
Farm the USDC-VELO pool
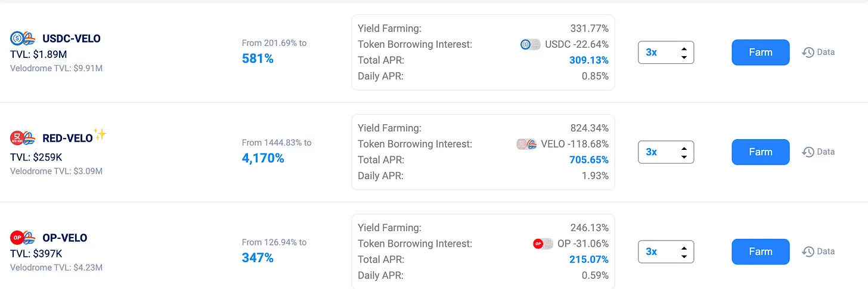pyautogui.click(x=760, y=53)
